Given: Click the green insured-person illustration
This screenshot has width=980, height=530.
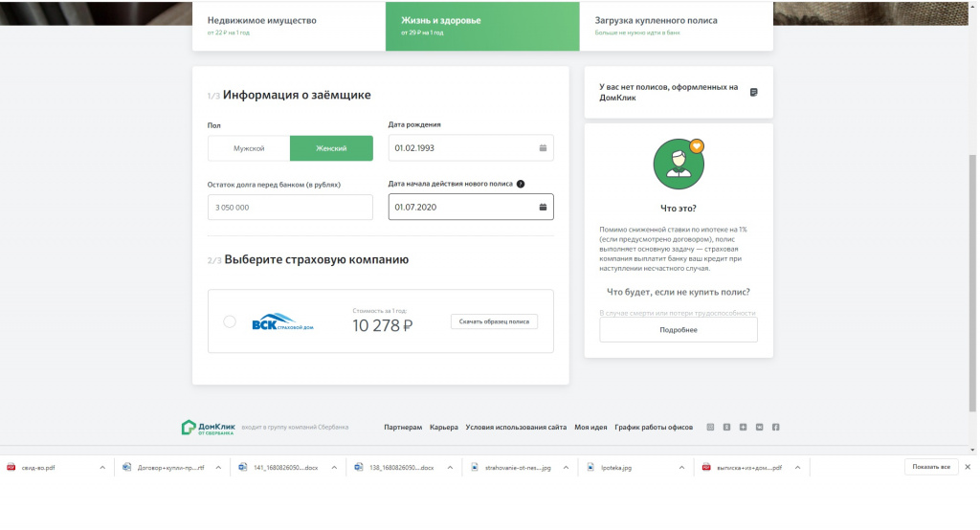Looking at the screenshot, I should tap(679, 164).
